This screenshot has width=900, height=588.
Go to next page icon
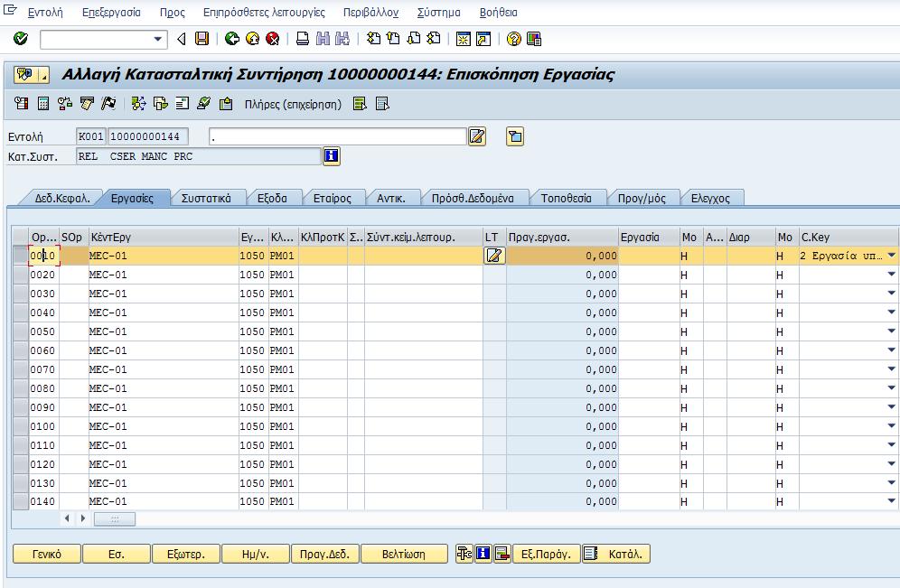[x=413, y=39]
